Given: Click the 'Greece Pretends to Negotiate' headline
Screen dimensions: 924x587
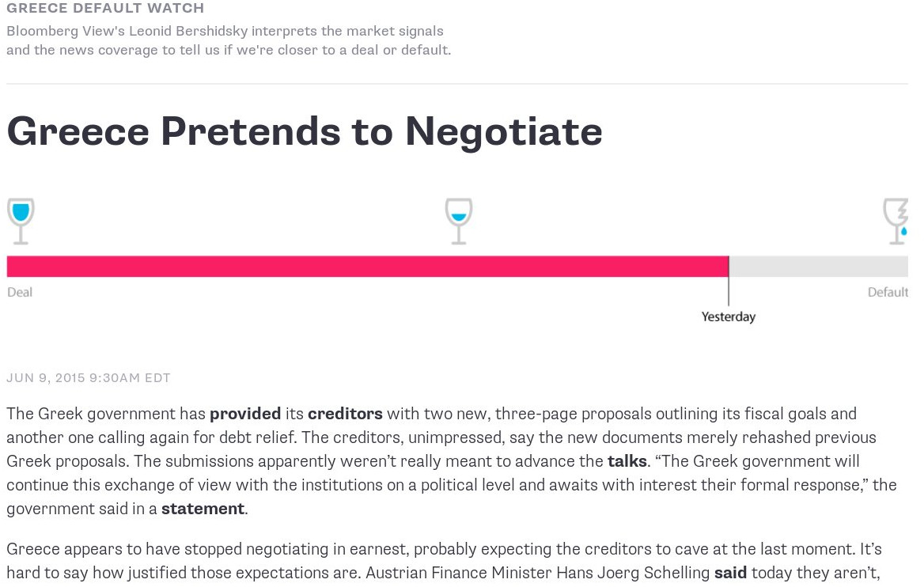Looking at the screenshot, I should [305, 131].
